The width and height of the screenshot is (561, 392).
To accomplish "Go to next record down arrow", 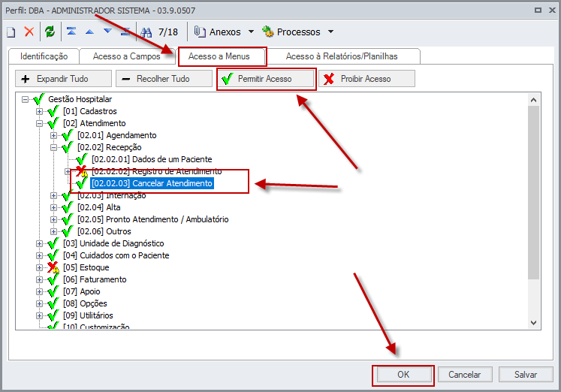I will (x=107, y=31).
